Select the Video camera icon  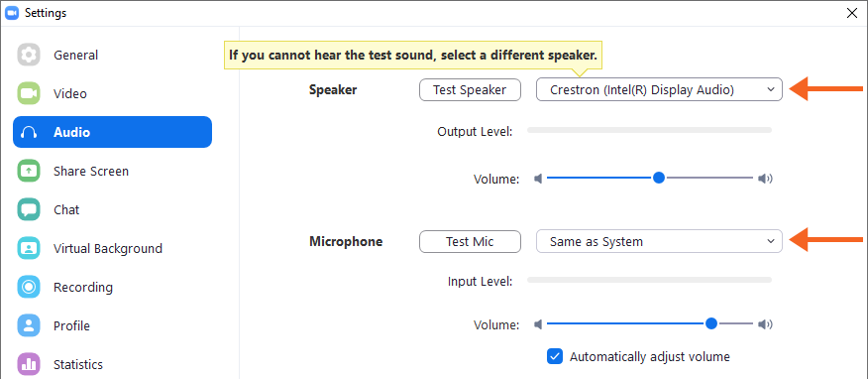(x=29, y=93)
